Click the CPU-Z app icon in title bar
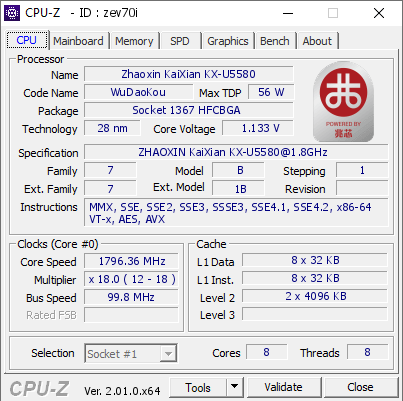 [12, 13]
